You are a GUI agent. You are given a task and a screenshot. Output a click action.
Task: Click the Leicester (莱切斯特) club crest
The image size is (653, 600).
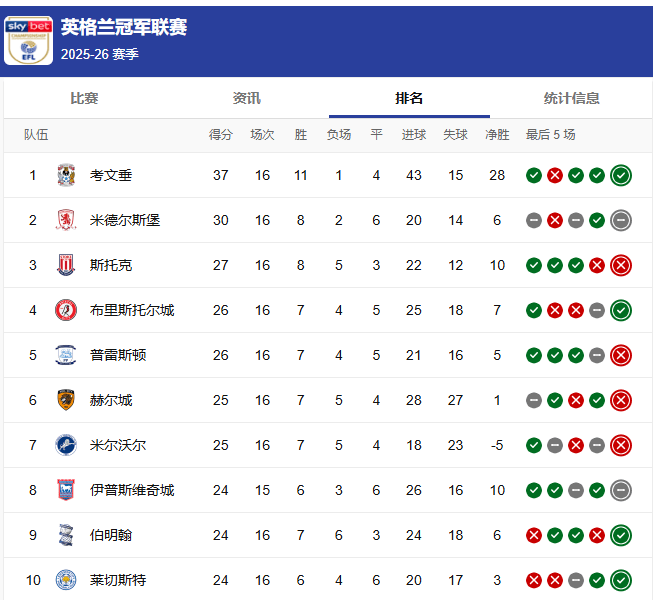(66, 580)
